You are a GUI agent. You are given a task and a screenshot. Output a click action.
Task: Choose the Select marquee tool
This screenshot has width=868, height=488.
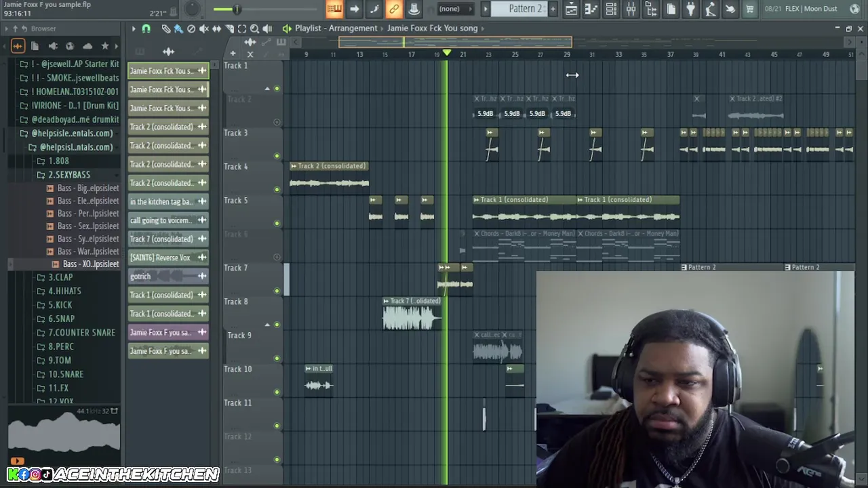[242, 28]
